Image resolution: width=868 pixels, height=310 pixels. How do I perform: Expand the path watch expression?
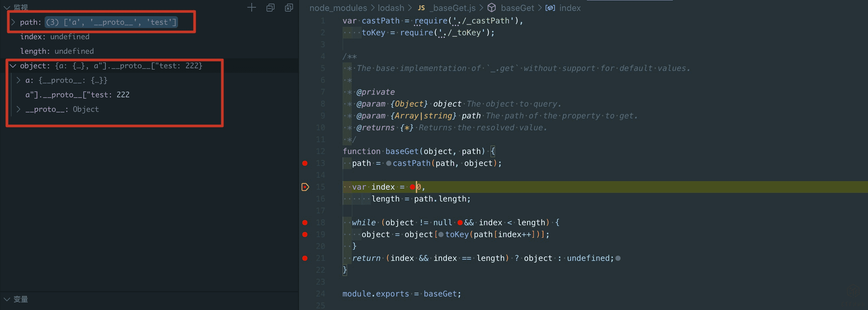pyautogui.click(x=13, y=22)
